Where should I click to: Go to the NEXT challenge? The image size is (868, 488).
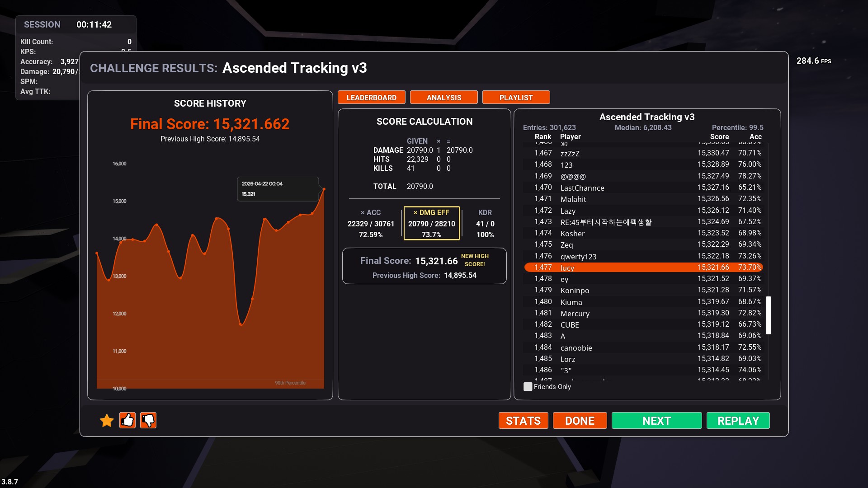click(656, 421)
